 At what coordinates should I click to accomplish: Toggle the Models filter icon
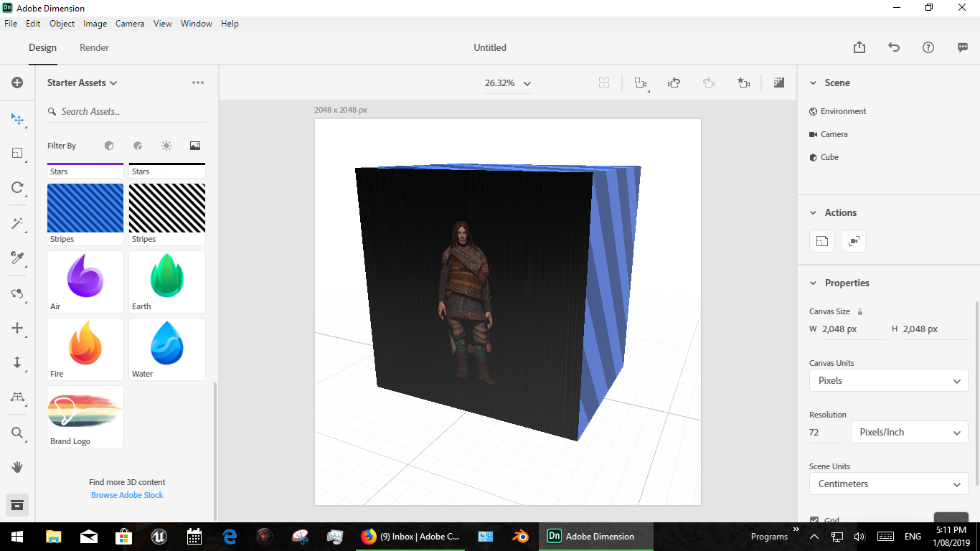(x=109, y=146)
